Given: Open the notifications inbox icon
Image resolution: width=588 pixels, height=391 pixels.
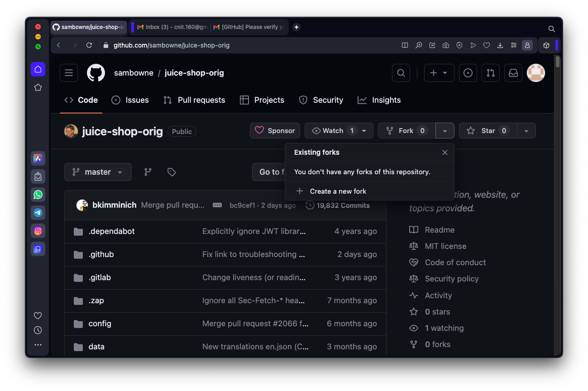Looking at the screenshot, I should click(513, 73).
